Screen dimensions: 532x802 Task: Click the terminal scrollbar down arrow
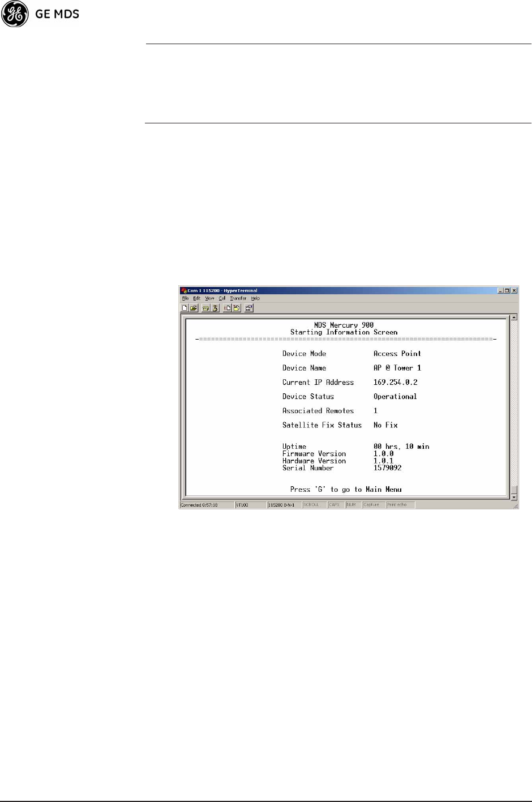tap(514, 497)
